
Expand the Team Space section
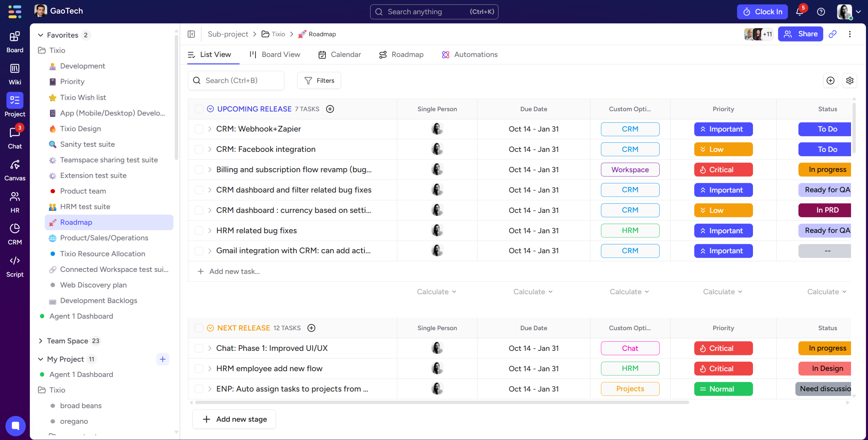coord(41,341)
